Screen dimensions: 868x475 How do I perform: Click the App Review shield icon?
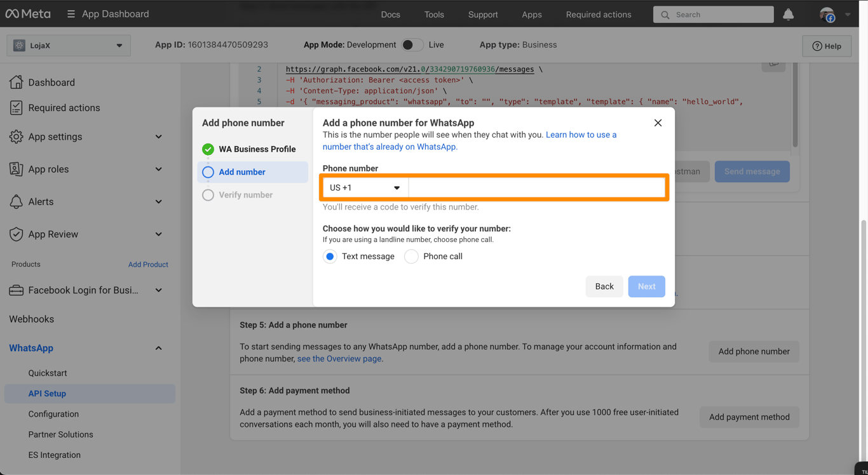(x=16, y=234)
